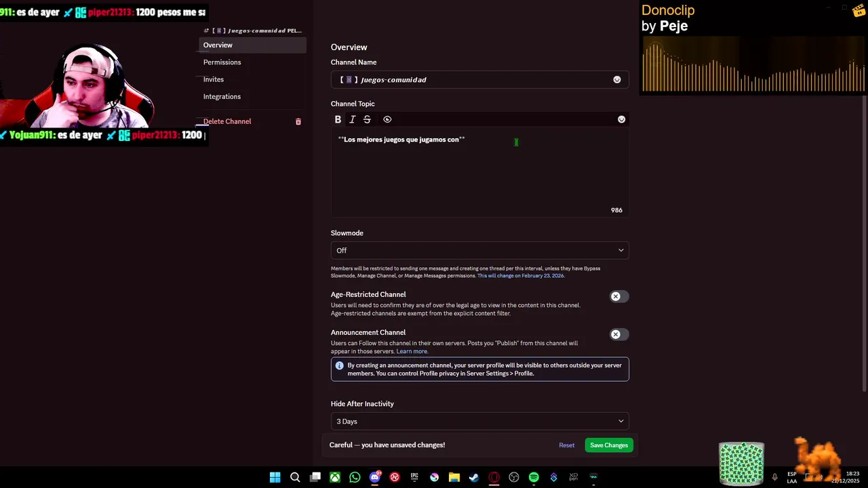Click the green clover jar widget
868x488 pixels.
coord(742,464)
